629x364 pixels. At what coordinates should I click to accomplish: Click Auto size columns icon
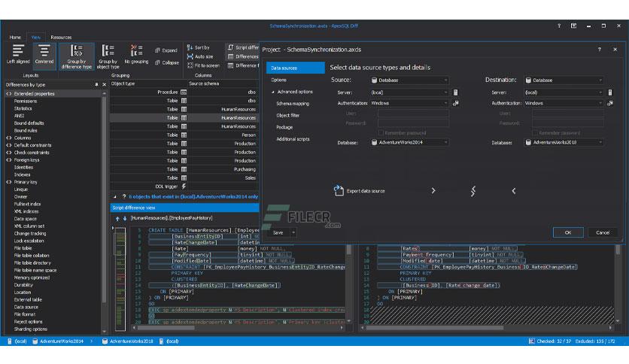pos(190,56)
